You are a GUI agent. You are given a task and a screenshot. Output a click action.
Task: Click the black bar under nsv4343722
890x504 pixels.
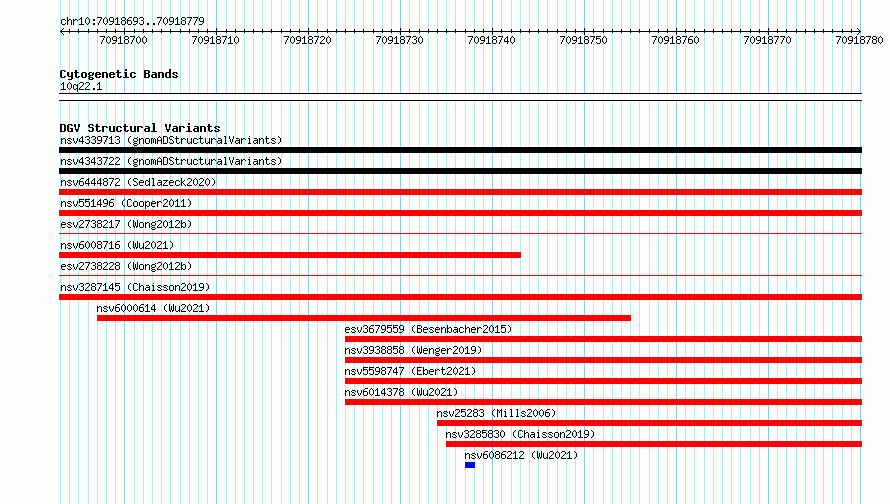[x=460, y=171]
